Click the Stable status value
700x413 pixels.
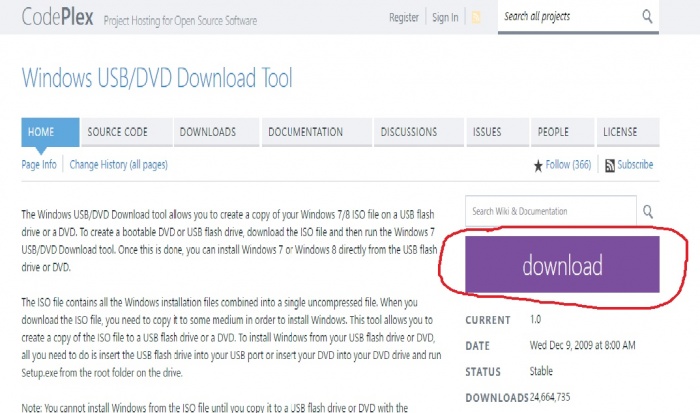tap(541, 371)
